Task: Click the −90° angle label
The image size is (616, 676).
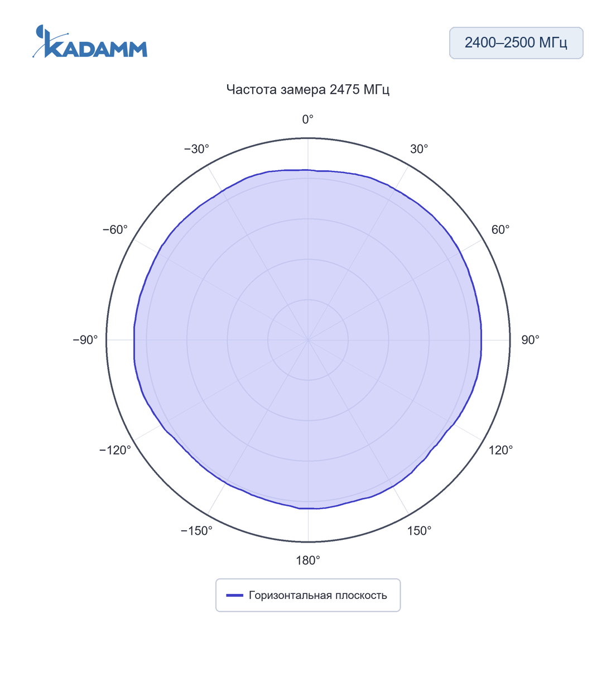Action: [85, 340]
